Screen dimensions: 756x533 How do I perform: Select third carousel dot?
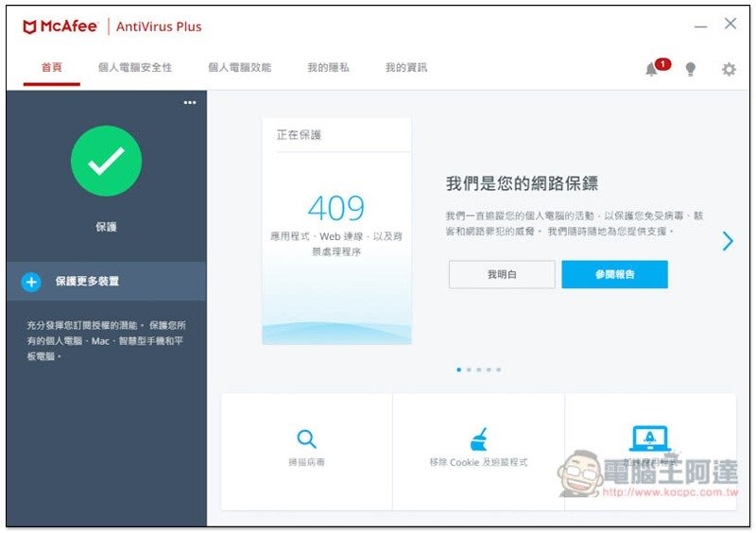click(x=479, y=370)
